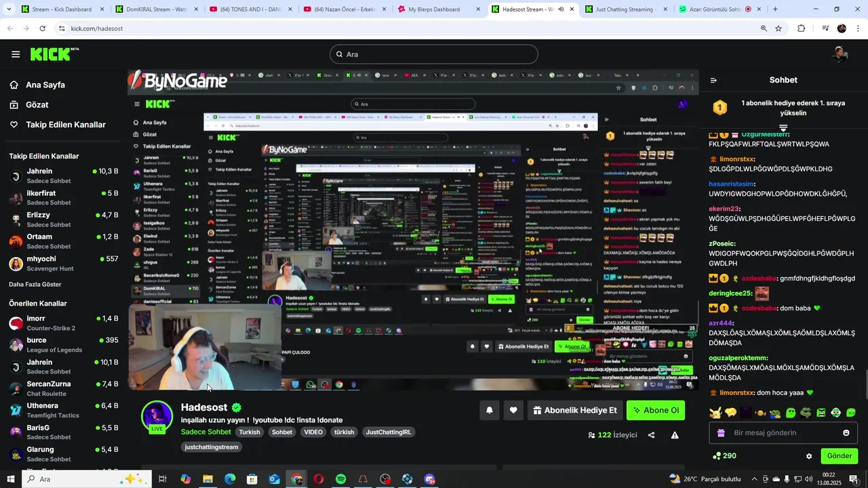Expand Daha Fazla Göster
Image resolution: width=868 pixels, height=488 pixels.
click(x=35, y=285)
